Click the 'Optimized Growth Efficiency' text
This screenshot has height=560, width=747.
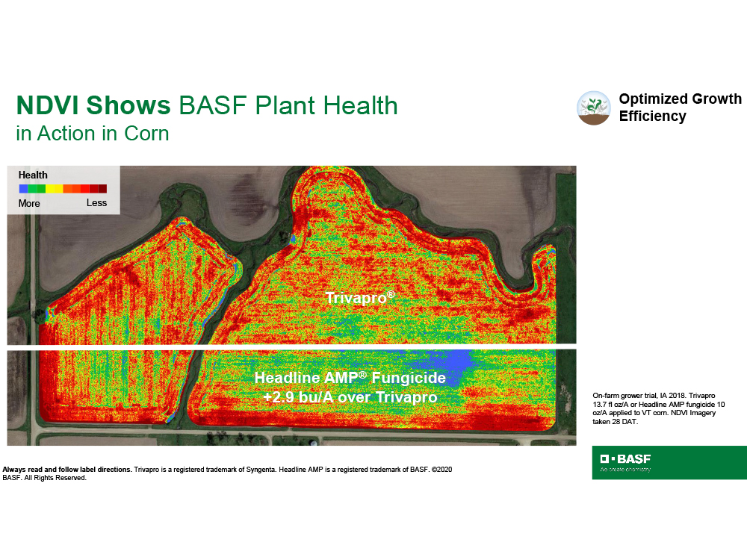[680, 107]
